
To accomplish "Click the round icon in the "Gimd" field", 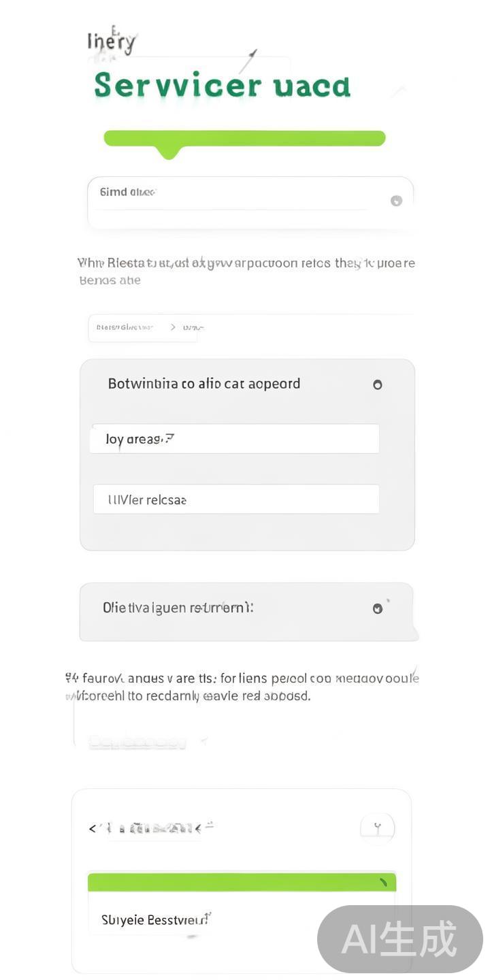I will [396, 201].
